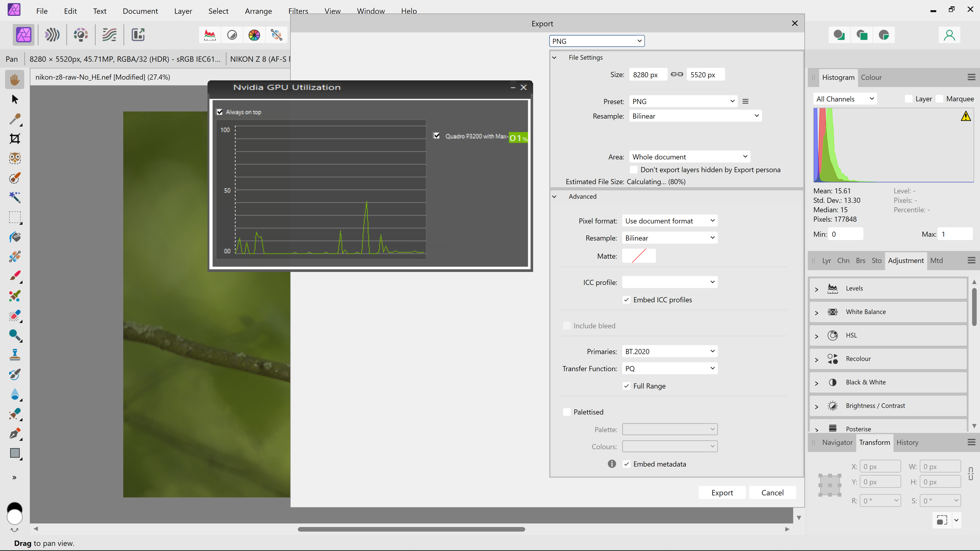
Task: Select the Colour Picker tool
Action: coord(15,119)
